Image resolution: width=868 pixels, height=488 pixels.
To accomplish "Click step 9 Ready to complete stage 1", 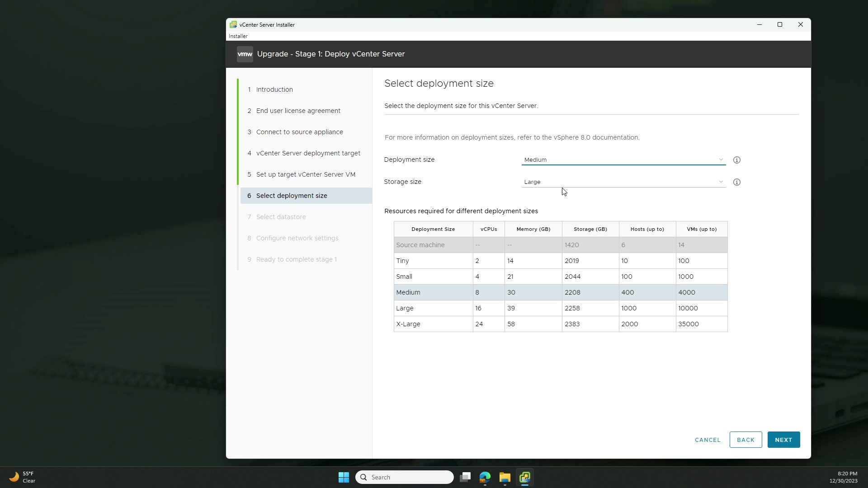I will coord(306,259).
